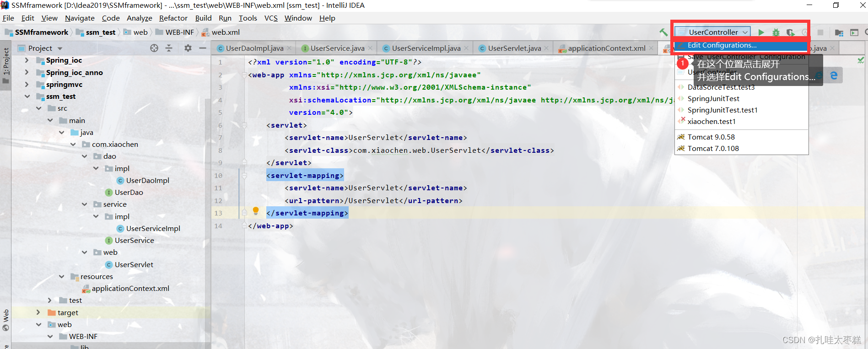Screen dimensions: 868x349
Task: Fold the web-app element at line 2
Action: coord(244,75)
